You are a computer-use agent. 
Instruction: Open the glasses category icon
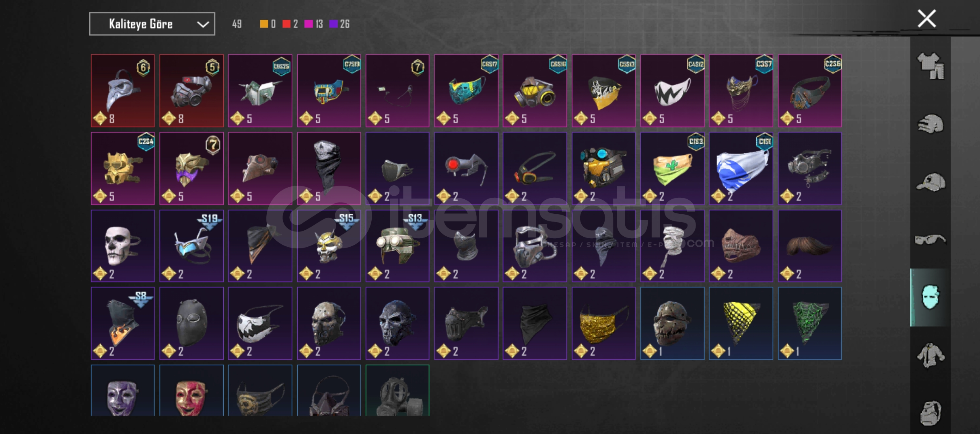pos(931,240)
